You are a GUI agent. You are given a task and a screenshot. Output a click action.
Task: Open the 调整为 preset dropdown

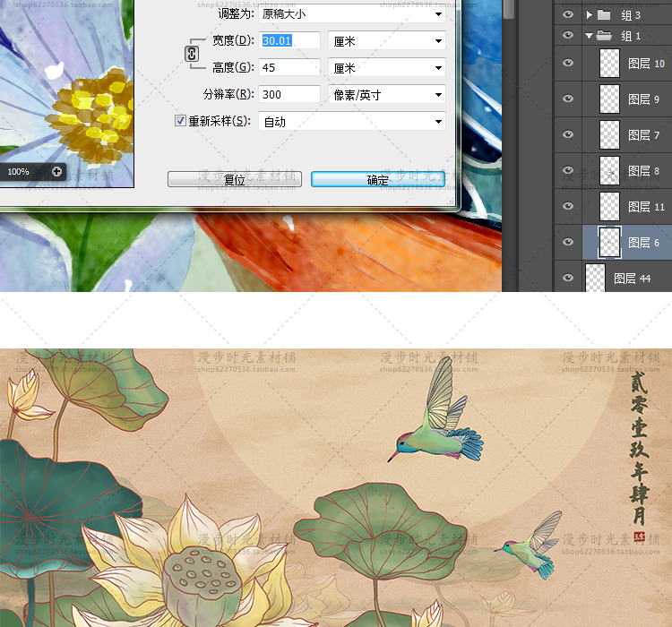pyautogui.click(x=352, y=13)
